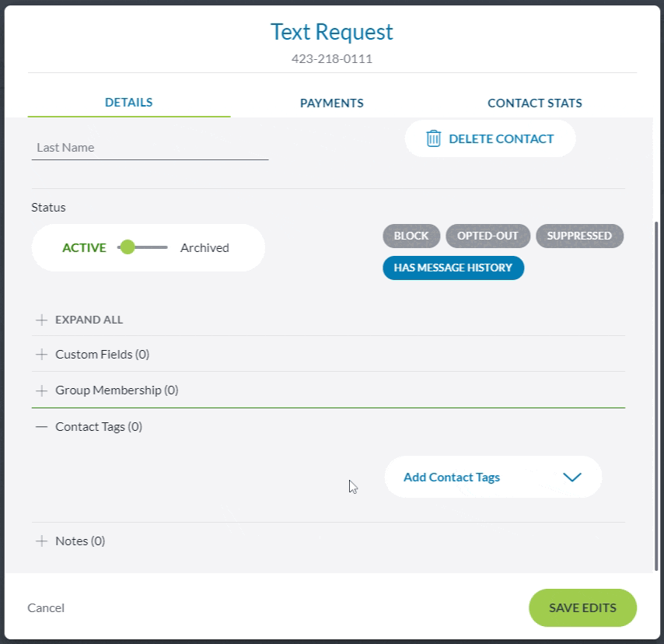
Task: Open the Add Contact Tags dropdown
Action: [493, 478]
